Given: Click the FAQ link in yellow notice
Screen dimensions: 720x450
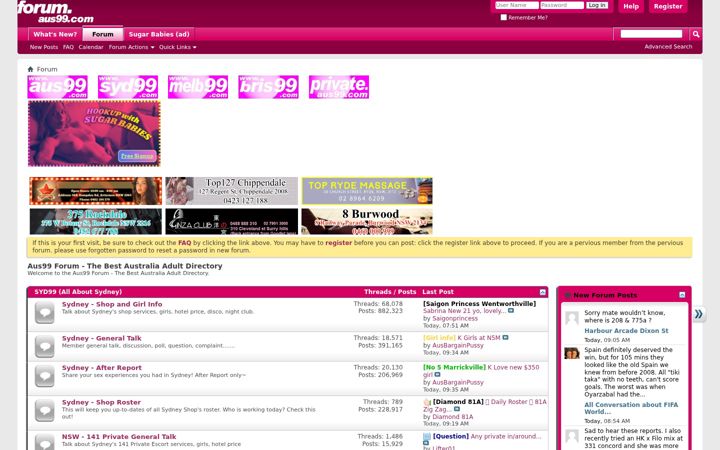Looking at the screenshot, I should (185, 243).
